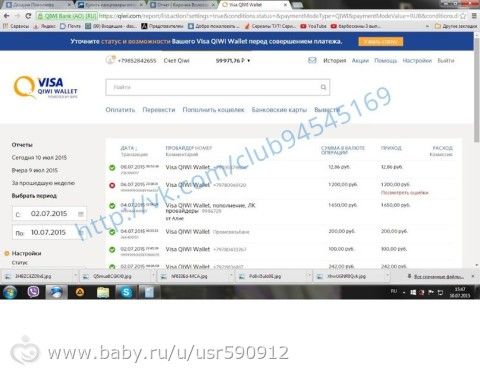480x377 pixels.
Task: Select the За прошедшую неделю report link
Action: [43, 183]
